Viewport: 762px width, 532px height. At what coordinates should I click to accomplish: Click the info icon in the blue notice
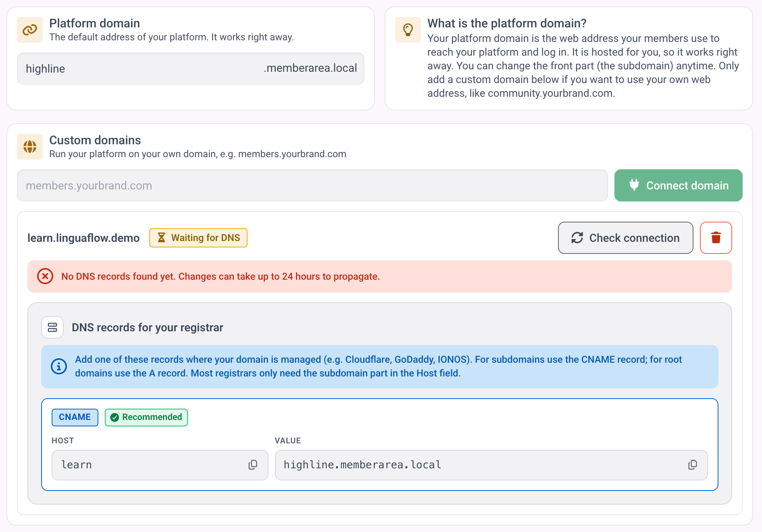59,366
